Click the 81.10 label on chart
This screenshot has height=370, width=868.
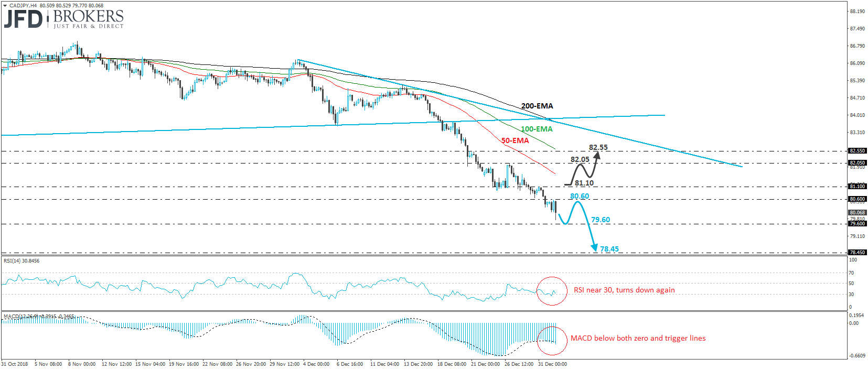[x=584, y=183]
